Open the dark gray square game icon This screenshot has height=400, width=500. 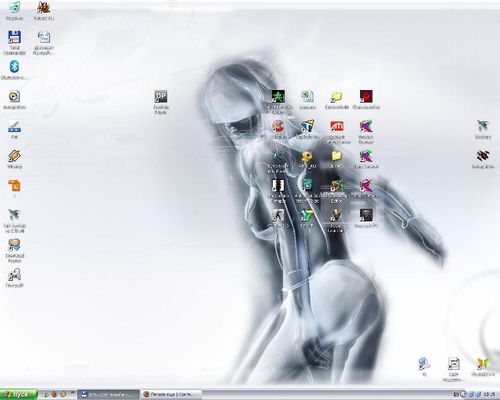tap(366, 215)
